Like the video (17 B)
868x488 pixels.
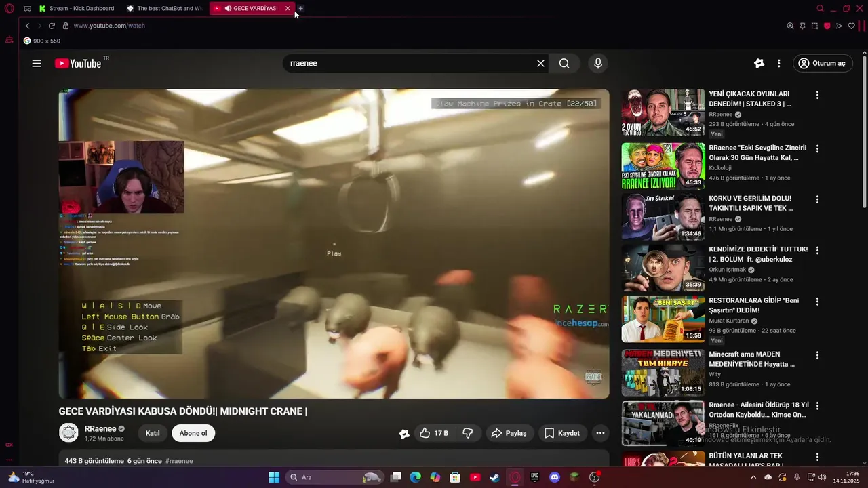433,433
